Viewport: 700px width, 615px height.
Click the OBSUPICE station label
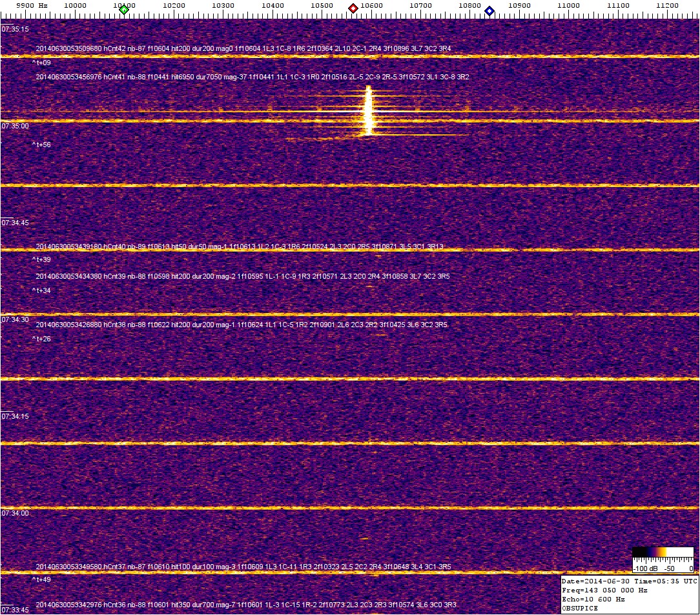[x=580, y=608]
